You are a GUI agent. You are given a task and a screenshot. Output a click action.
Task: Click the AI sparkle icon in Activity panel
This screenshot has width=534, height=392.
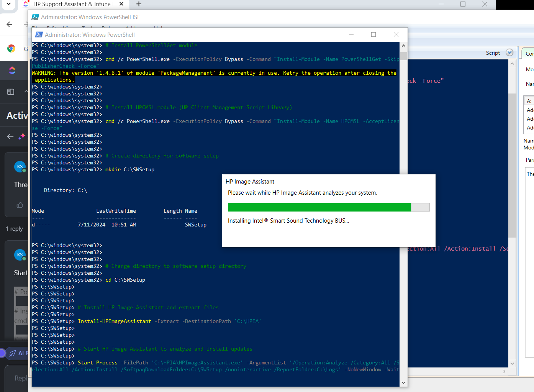point(22,136)
